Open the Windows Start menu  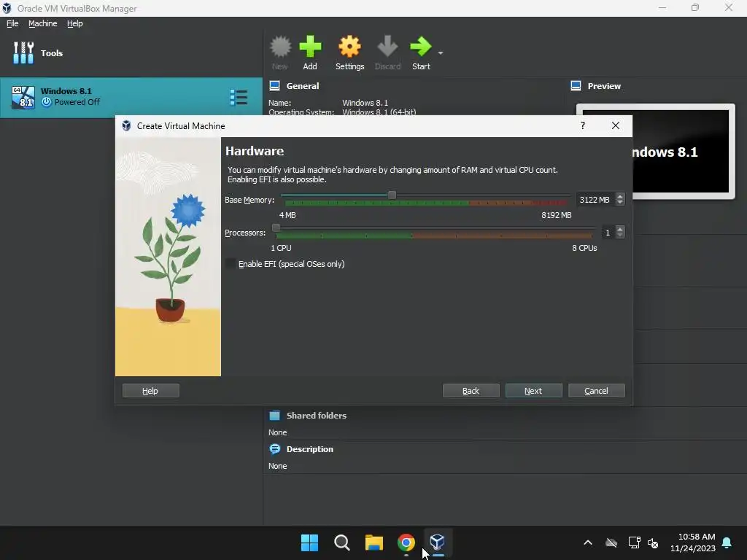coord(309,542)
